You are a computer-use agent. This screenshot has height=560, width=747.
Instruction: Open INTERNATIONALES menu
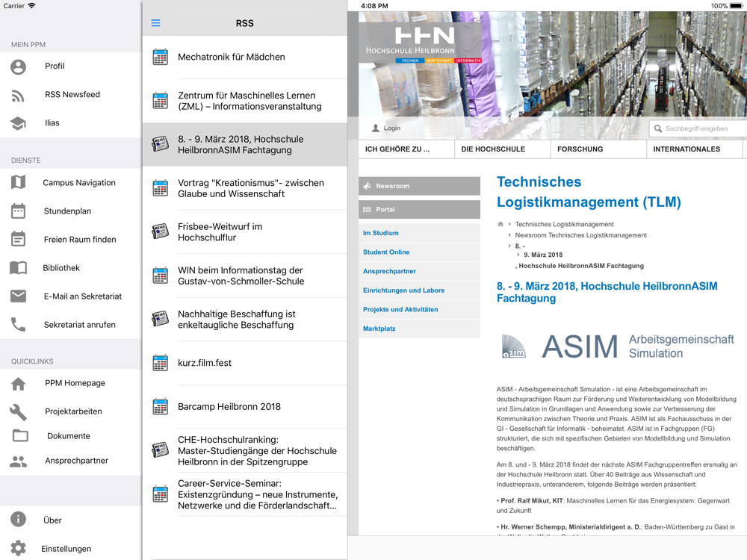coord(695,149)
